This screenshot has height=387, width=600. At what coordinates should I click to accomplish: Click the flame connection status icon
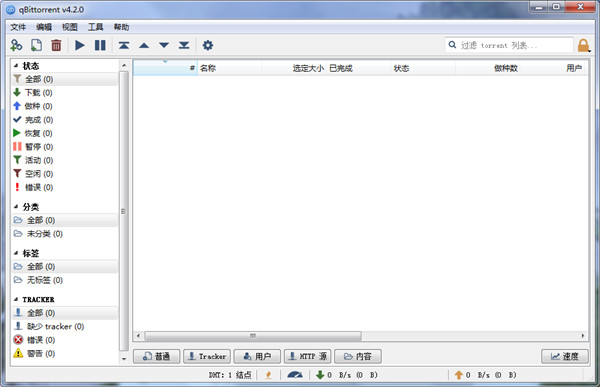(x=269, y=375)
